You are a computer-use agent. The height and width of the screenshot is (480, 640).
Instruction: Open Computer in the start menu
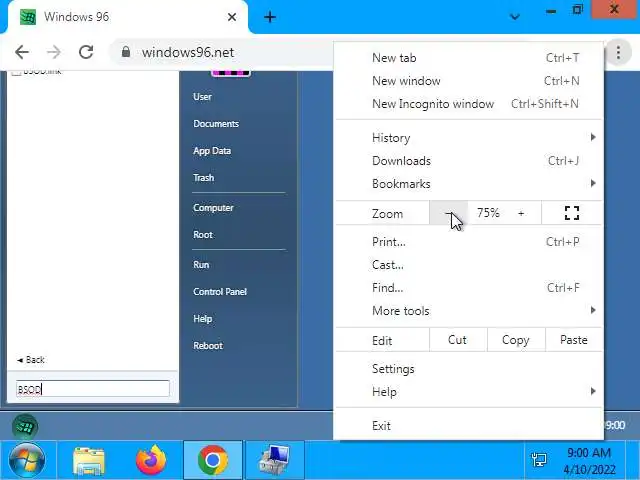pos(213,208)
